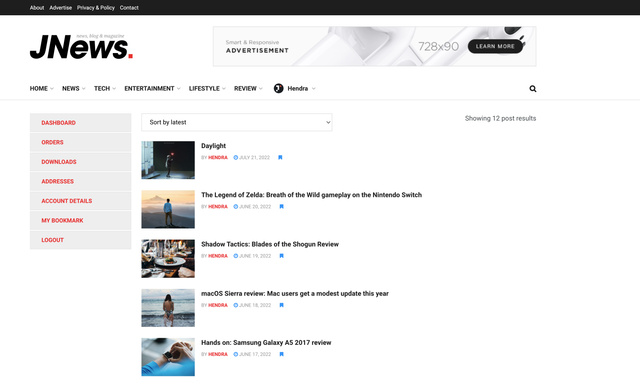Click the Shadow Tactics post thumbnail
The width and height of the screenshot is (640, 385).
(168, 258)
